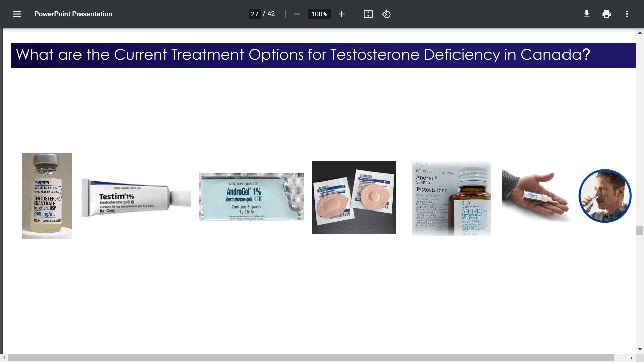Image resolution: width=644 pixels, height=362 pixels.
Task: Click the zoom in plus icon
Action: 341,14
